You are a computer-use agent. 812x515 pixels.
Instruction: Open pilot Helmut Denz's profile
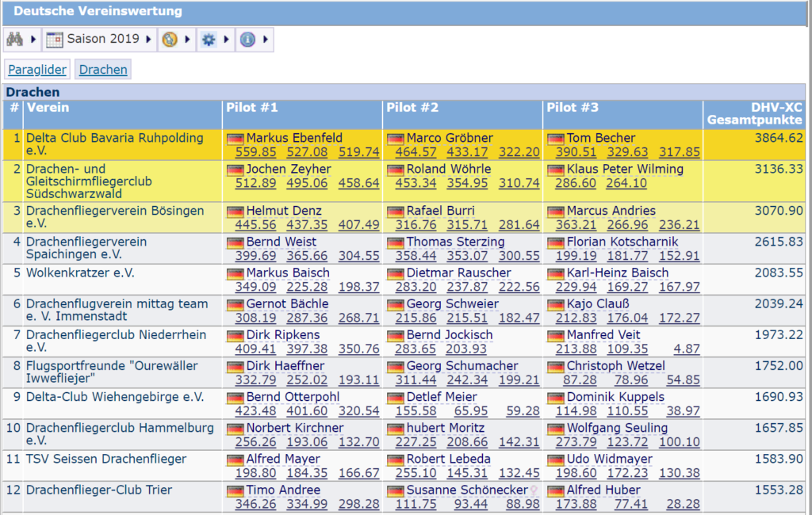click(284, 211)
